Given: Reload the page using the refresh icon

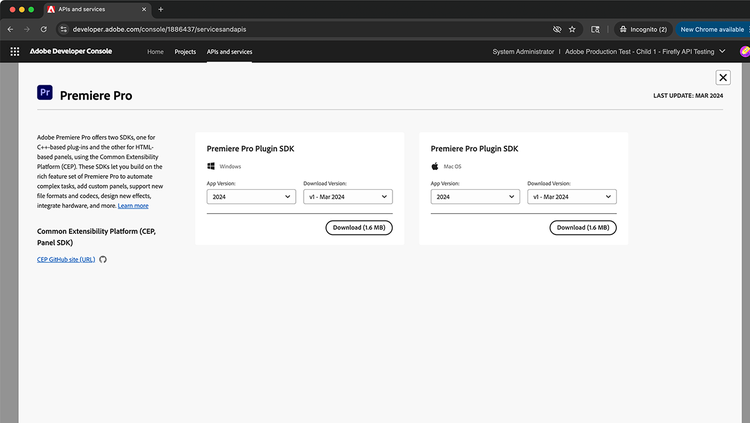Looking at the screenshot, I should click(43, 29).
